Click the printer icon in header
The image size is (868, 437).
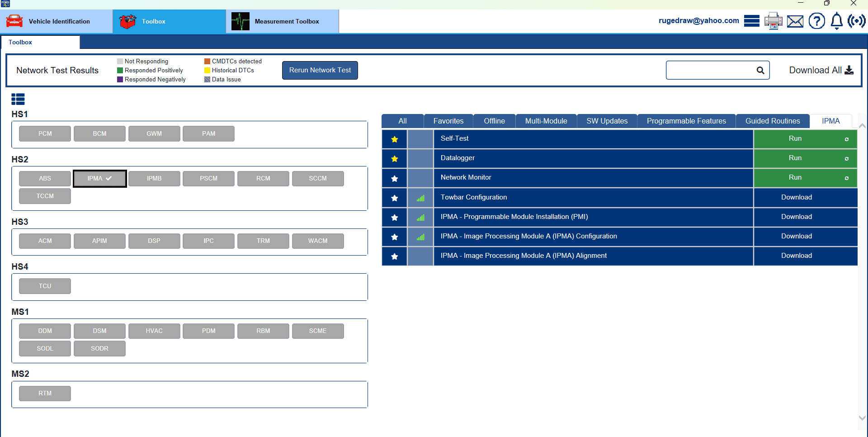(773, 21)
